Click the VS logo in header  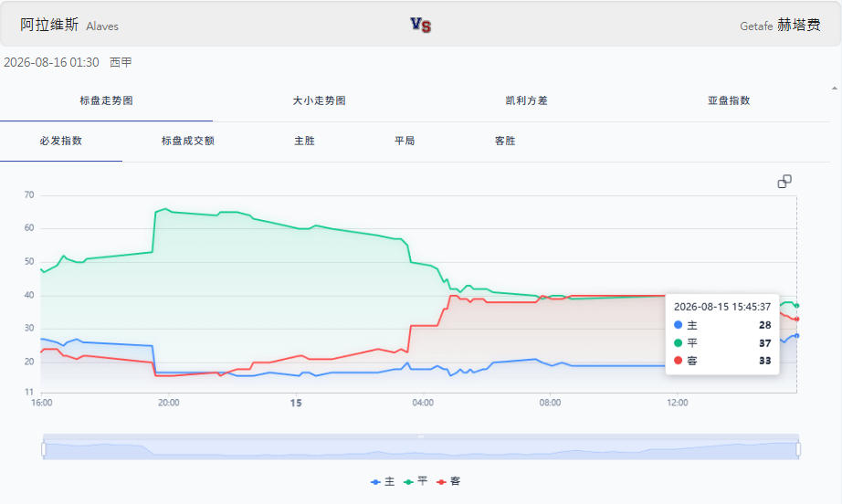click(421, 25)
